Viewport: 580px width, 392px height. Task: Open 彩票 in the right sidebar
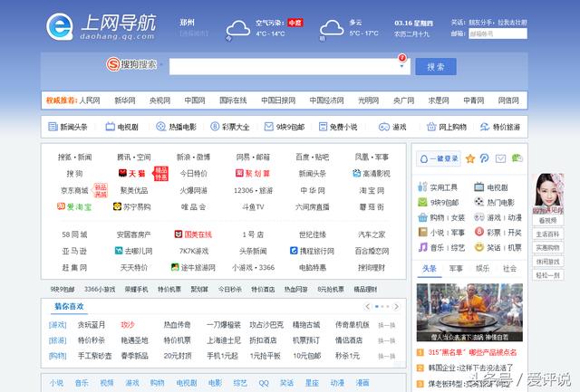pos(493,232)
